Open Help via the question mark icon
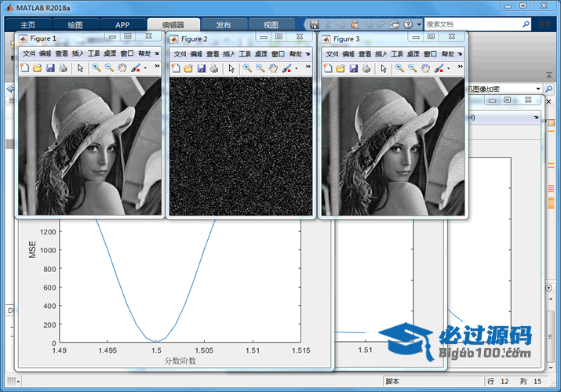The image size is (561, 392). (x=408, y=24)
